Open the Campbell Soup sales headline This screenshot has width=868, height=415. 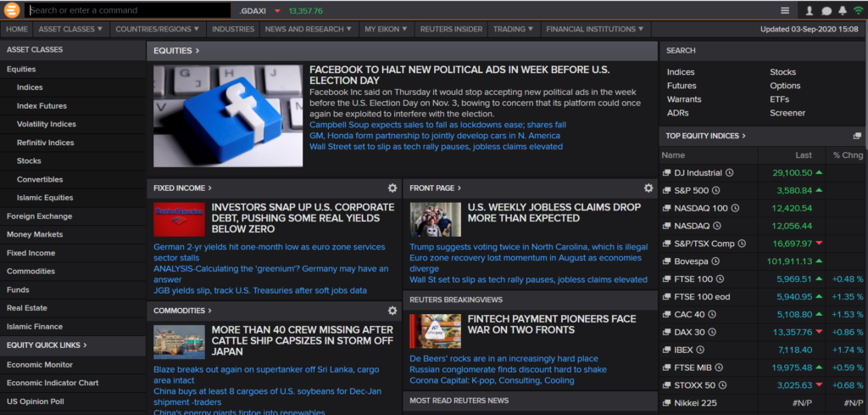(438, 125)
